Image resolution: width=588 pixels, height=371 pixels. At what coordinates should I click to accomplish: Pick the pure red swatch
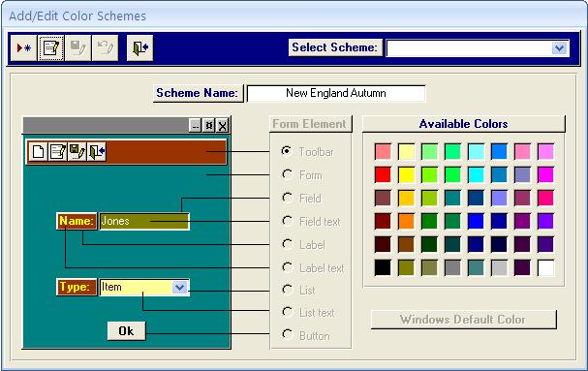(383, 174)
